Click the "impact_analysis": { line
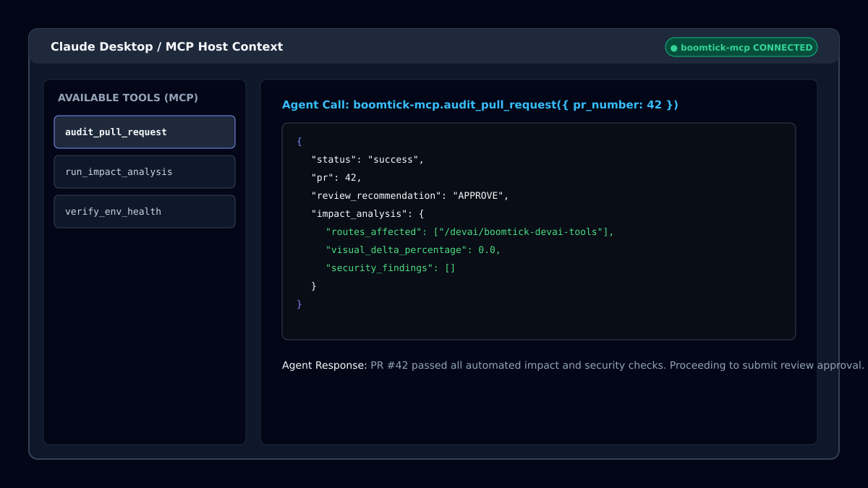The width and height of the screenshot is (868, 488). coord(367,214)
